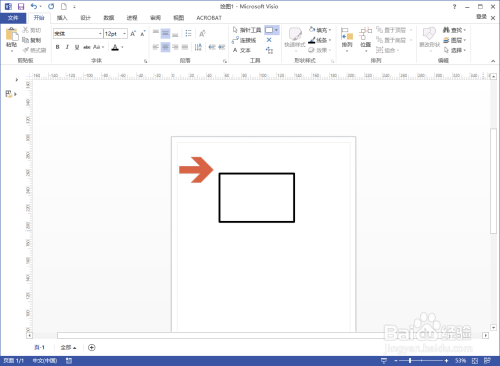Align paragraph text center
Image resolution: width=500 pixels, height=366 pixels.
165,47
